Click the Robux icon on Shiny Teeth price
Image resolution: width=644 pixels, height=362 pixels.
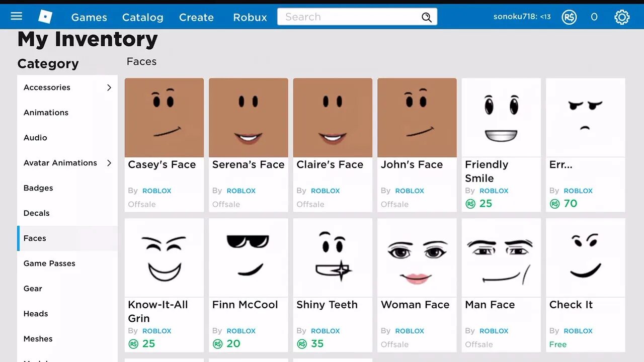coord(301,344)
